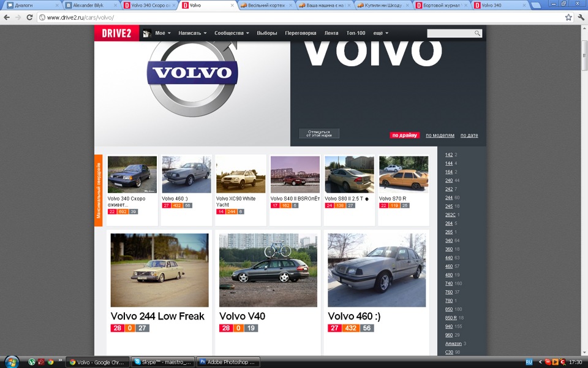
Task: Click 'Отписаться от этой марки' button
Action: [318, 134]
